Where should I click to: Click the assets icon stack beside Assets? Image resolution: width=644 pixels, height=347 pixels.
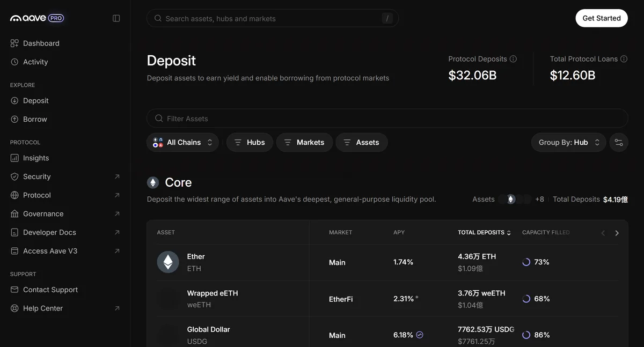515,200
